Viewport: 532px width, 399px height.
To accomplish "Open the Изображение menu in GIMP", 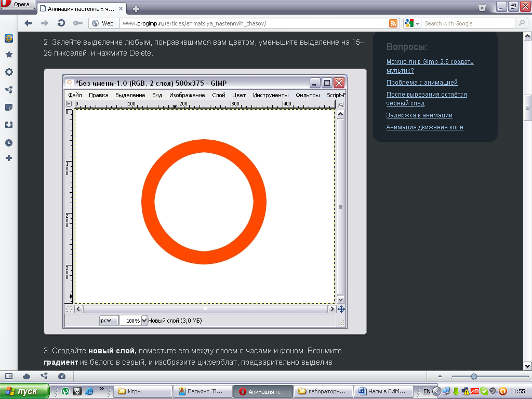I will [x=187, y=95].
